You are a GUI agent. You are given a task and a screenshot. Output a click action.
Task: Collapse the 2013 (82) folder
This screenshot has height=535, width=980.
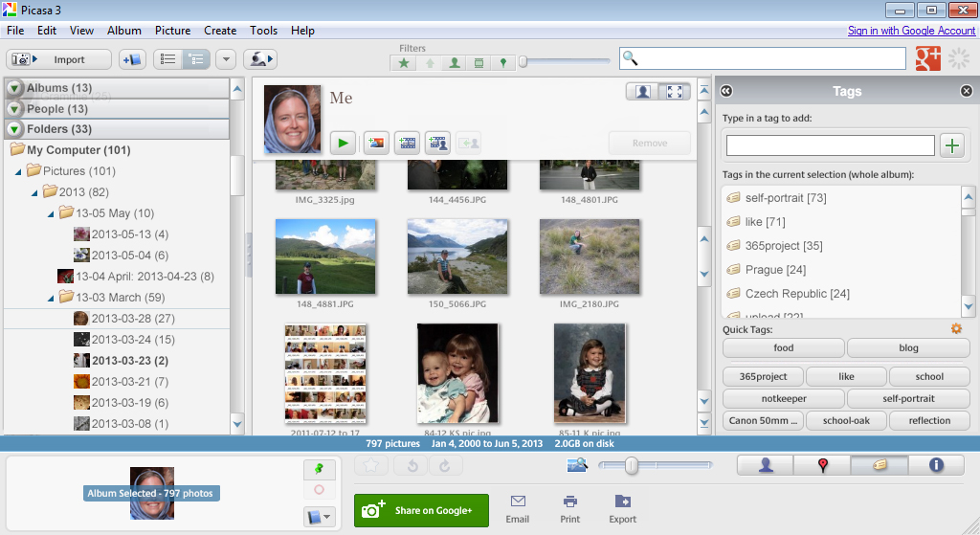[34, 192]
